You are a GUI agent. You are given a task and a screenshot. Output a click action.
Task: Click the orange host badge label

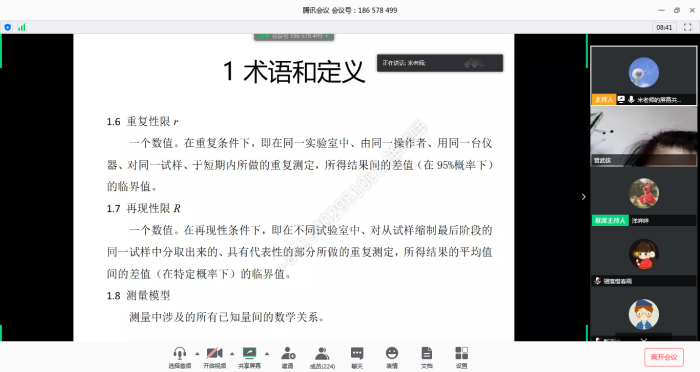(x=604, y=100)
